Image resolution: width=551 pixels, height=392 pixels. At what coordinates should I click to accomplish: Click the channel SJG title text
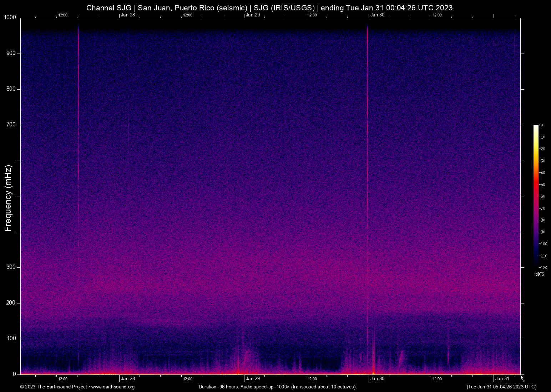pyautogui.click(x=269, y=7)
